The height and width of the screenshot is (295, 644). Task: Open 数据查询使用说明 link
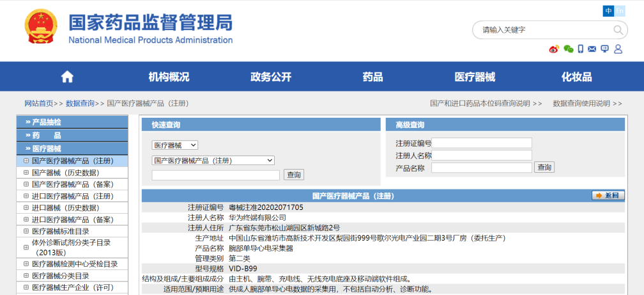[x=587, y=103]
